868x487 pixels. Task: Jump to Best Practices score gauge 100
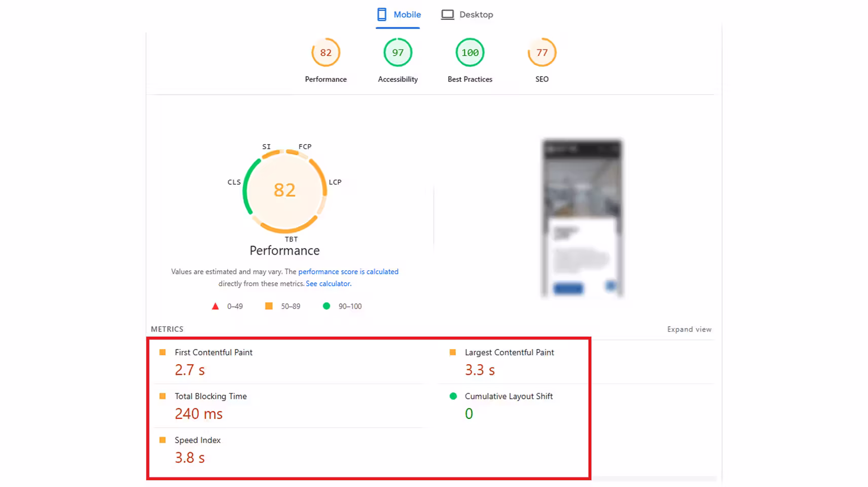click(470, 52)
